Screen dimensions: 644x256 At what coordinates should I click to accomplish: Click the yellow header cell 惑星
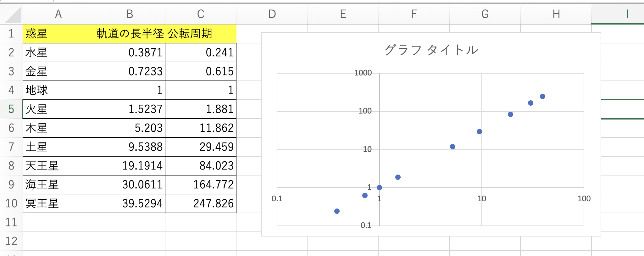58,34
